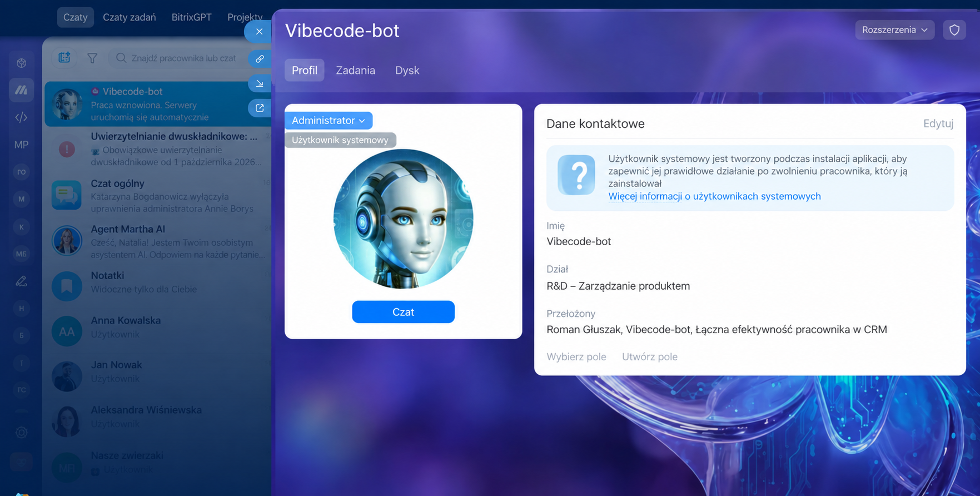
Task: Click the blue Czat button
Action: 403,312
